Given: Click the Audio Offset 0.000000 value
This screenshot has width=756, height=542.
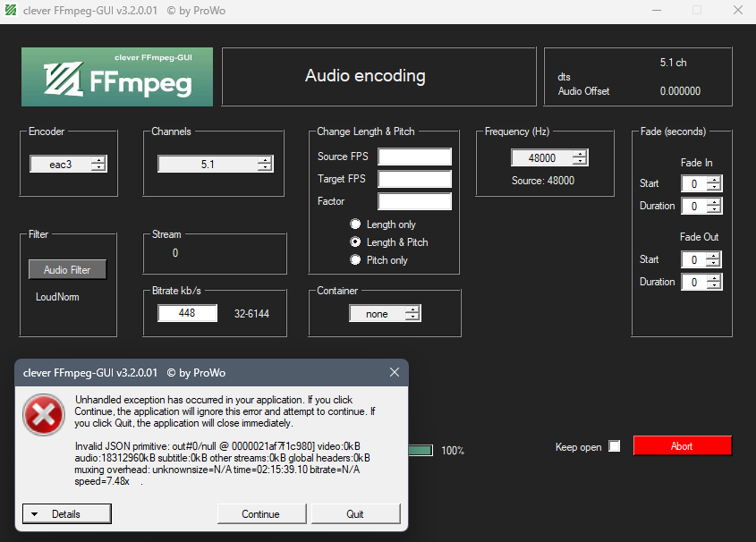Looking at the screenshot, I should click(680, 91).
